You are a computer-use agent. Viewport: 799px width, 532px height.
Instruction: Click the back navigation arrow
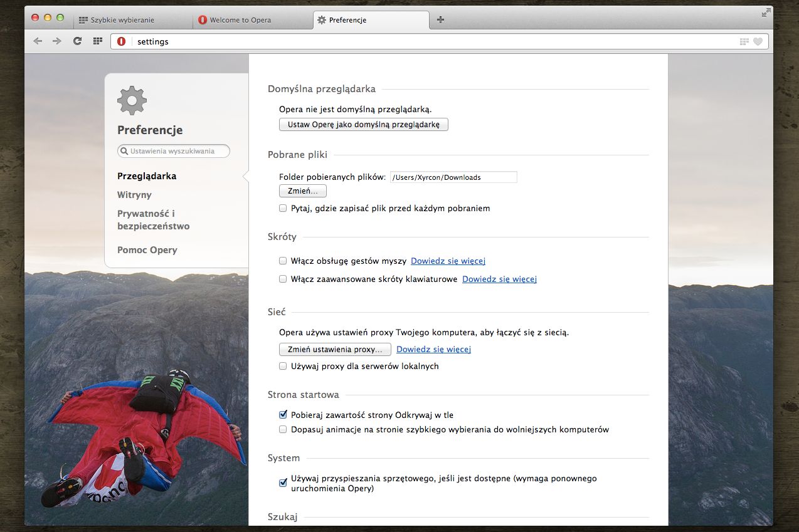pos(38,41)
